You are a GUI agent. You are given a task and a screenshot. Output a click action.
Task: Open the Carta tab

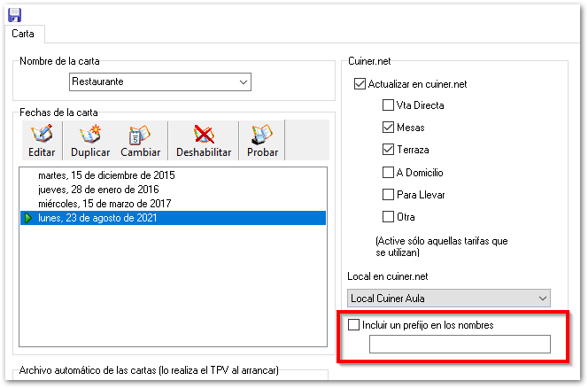(x=23, y=34)
